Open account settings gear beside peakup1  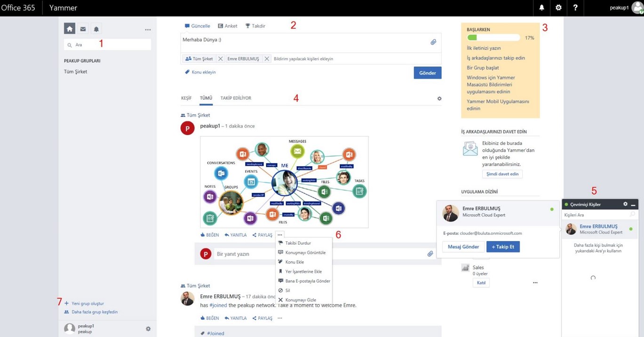(x=148, y=329)
